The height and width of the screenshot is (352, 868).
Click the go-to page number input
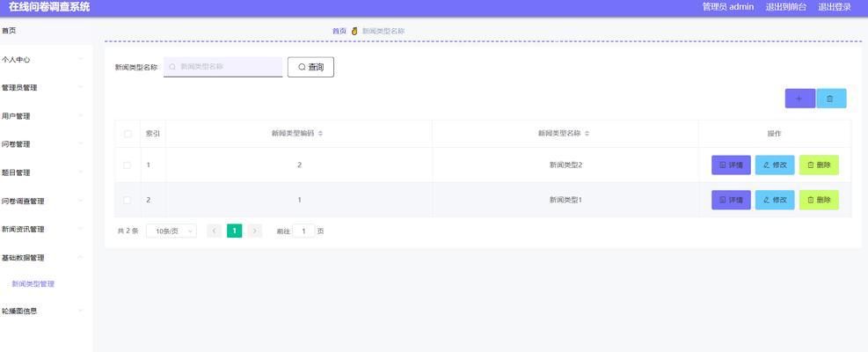point(303,231)
